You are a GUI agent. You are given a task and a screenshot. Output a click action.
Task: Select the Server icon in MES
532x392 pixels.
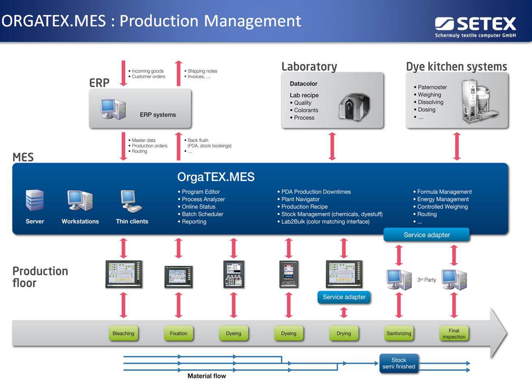click(34, 200)
